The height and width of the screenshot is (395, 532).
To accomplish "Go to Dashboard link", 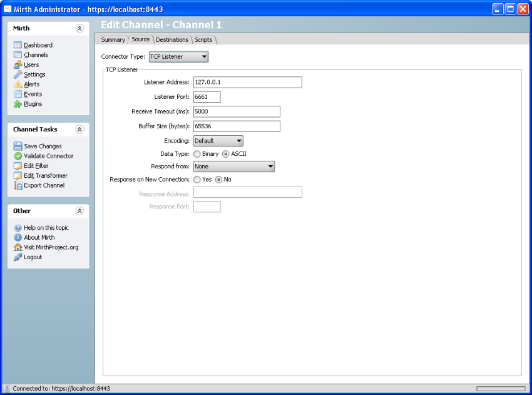I will point(38,45).
